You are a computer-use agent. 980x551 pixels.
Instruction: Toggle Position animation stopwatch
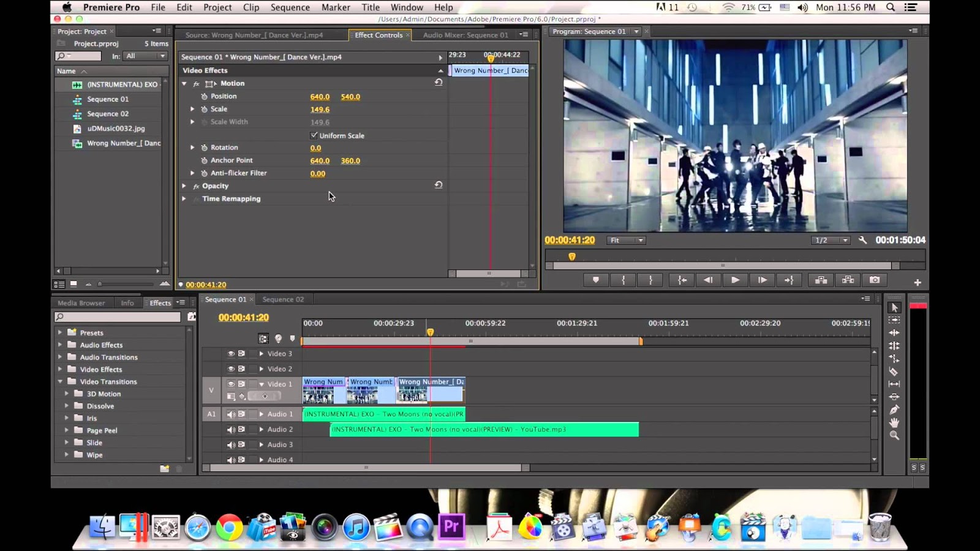tap(205, 97)
